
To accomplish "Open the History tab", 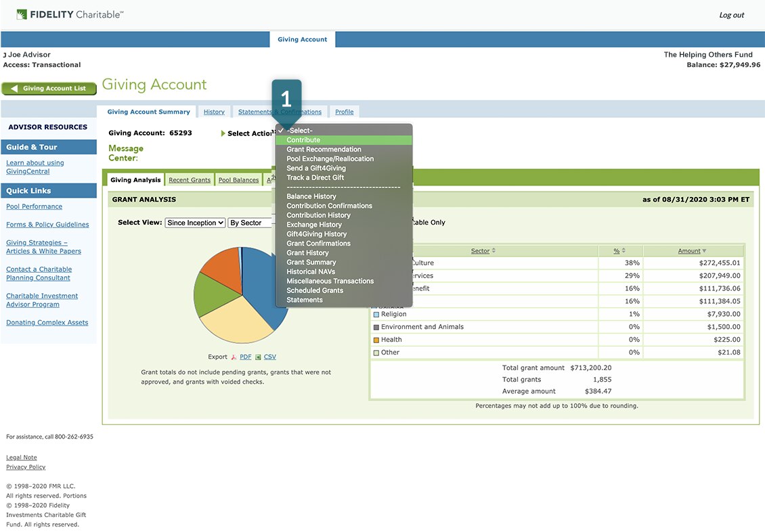I will coord(214,112).
